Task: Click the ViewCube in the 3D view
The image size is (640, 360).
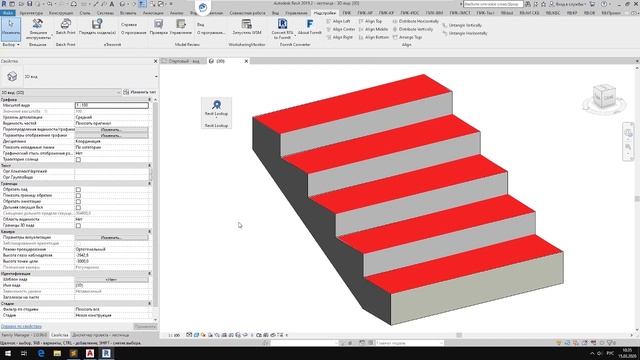Action: 604,96
